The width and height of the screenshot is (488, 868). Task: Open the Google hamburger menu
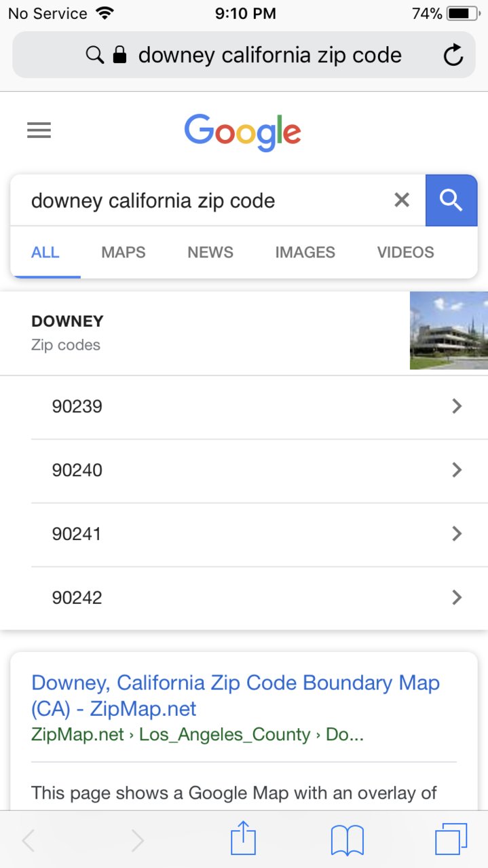tap(39, 130)
